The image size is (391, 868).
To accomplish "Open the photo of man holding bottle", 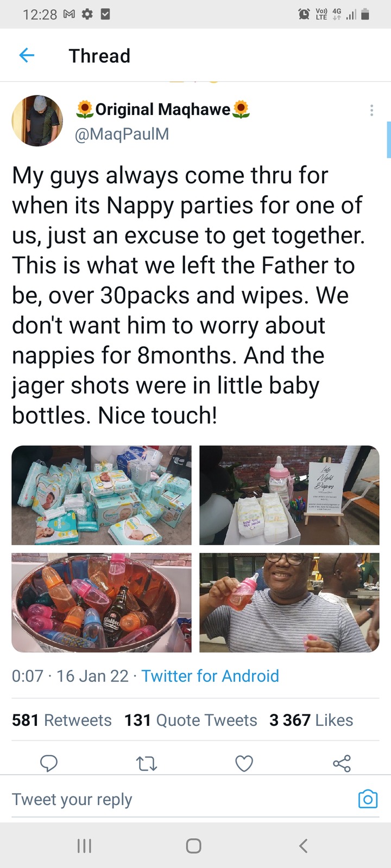I will (x=289, y=603).
